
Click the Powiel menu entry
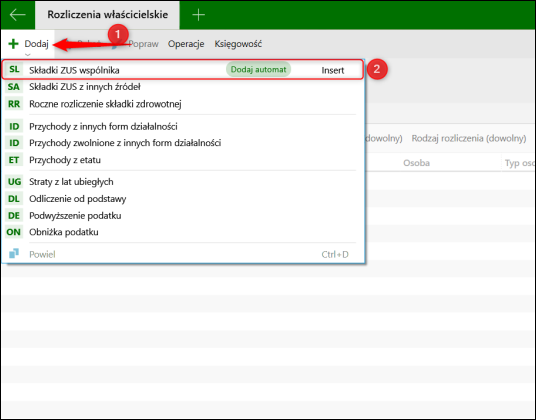click(x=183, y=254)
